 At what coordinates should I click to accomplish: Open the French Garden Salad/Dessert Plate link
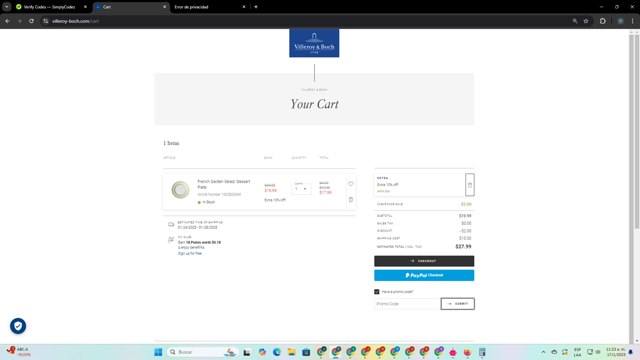(x=224, y=184)
